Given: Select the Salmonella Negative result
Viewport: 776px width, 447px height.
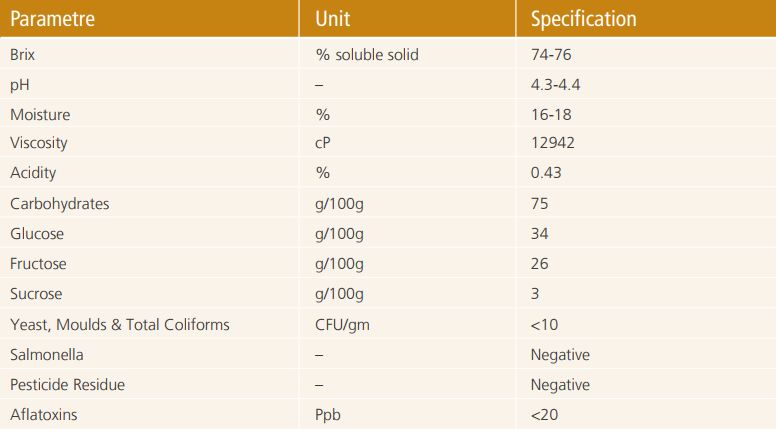Looking at the screenshot, I should (560, 355).
